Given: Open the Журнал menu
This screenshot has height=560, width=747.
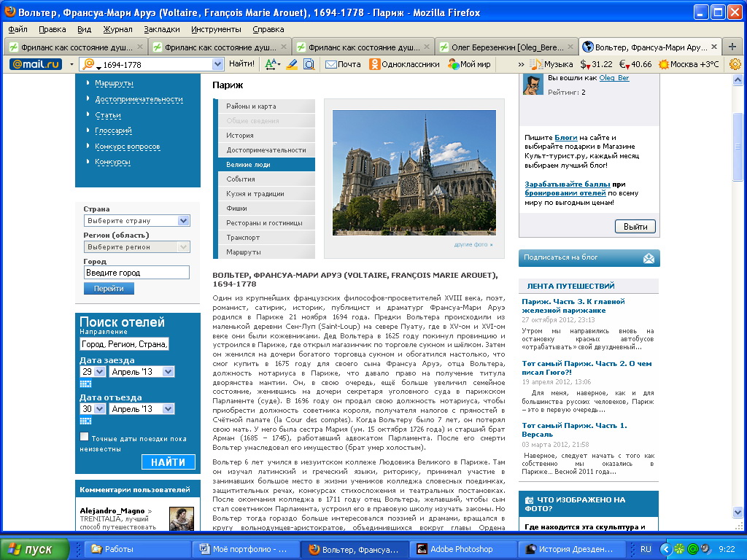Looking at the screenshot, I should [x=117, y=29].
